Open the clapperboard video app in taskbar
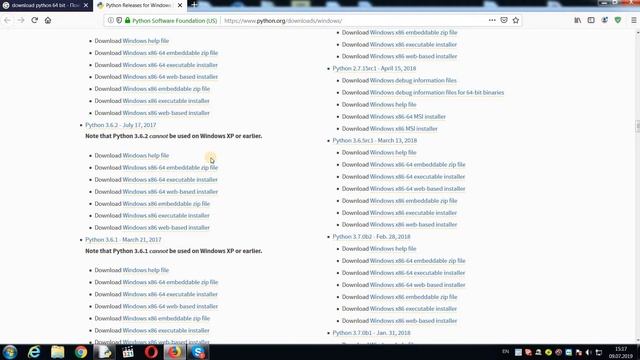This screenshot has width=640, height=360. [x=128, y=352]
